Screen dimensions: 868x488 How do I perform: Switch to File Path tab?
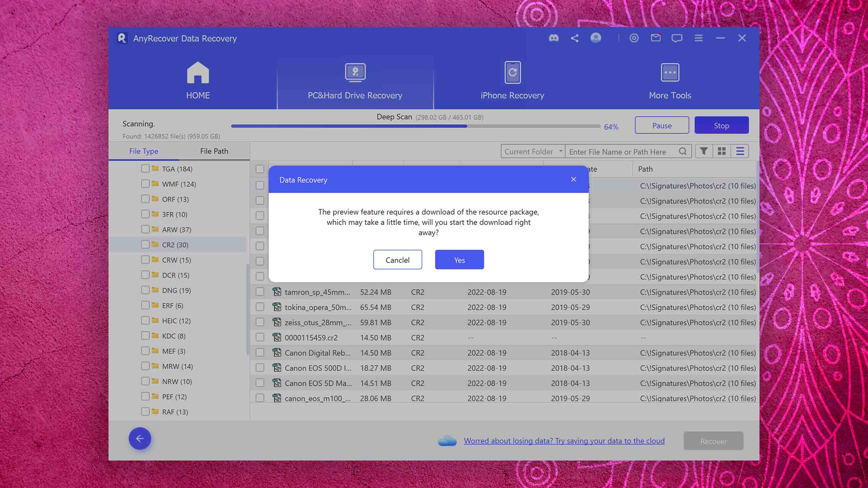pos(214,151)
